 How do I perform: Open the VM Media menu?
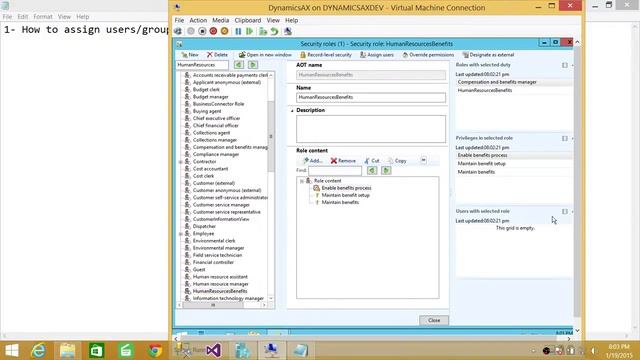tap(220, 20)
